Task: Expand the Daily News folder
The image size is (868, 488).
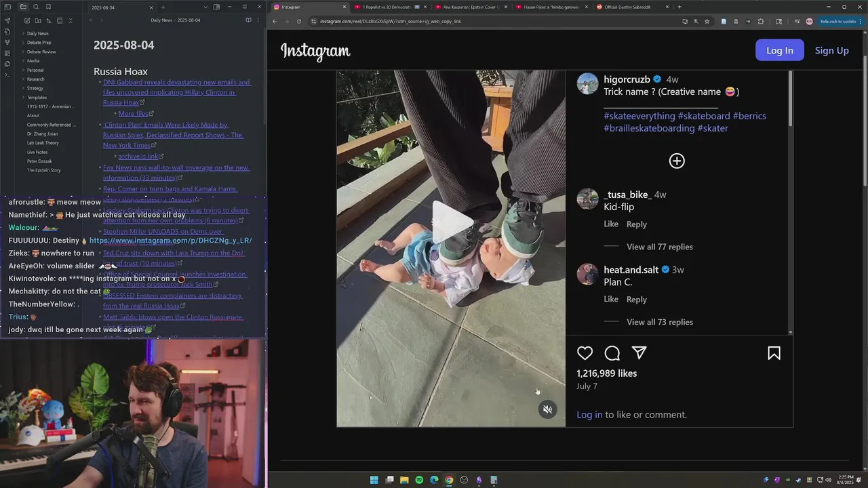Action: coord(37,33)
